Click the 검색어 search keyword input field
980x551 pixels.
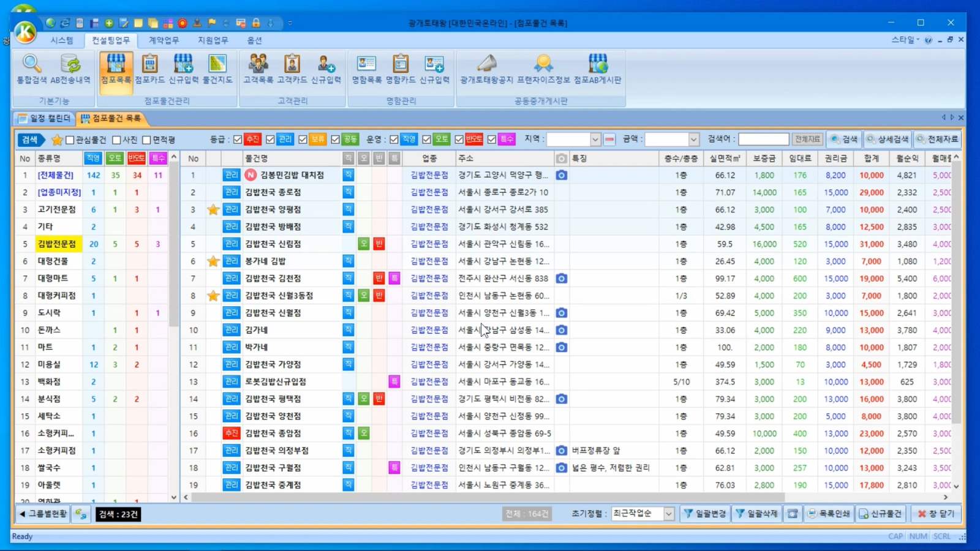point(763,140)
